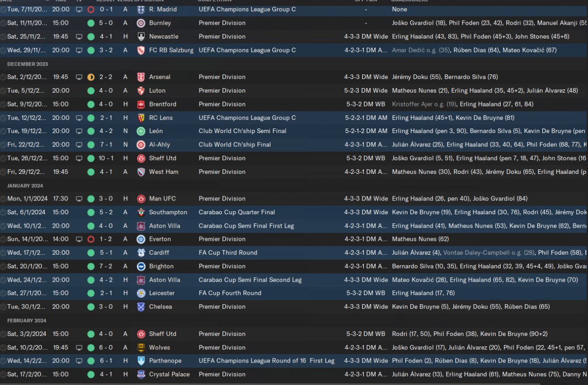Open the Parthenope club badge
Viewport: 588px width, 385px height.
pyautogui.click(x=141, y=361)
